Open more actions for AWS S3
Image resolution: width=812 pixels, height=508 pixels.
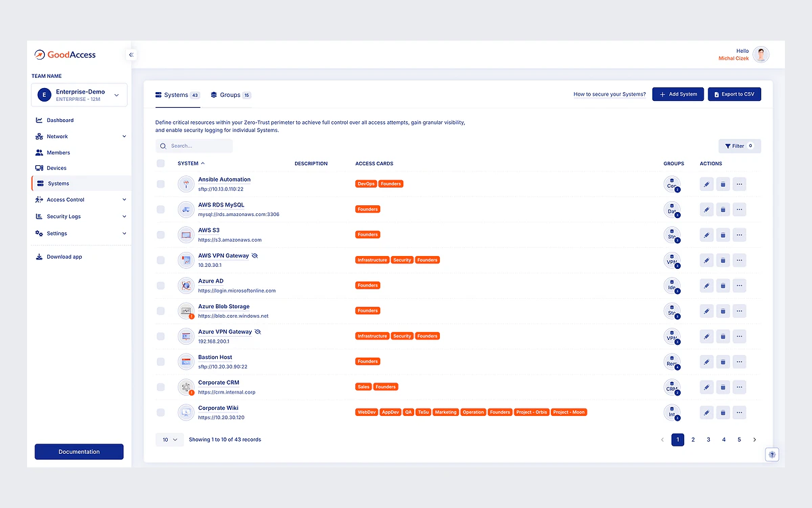click(x=739, y=234)
